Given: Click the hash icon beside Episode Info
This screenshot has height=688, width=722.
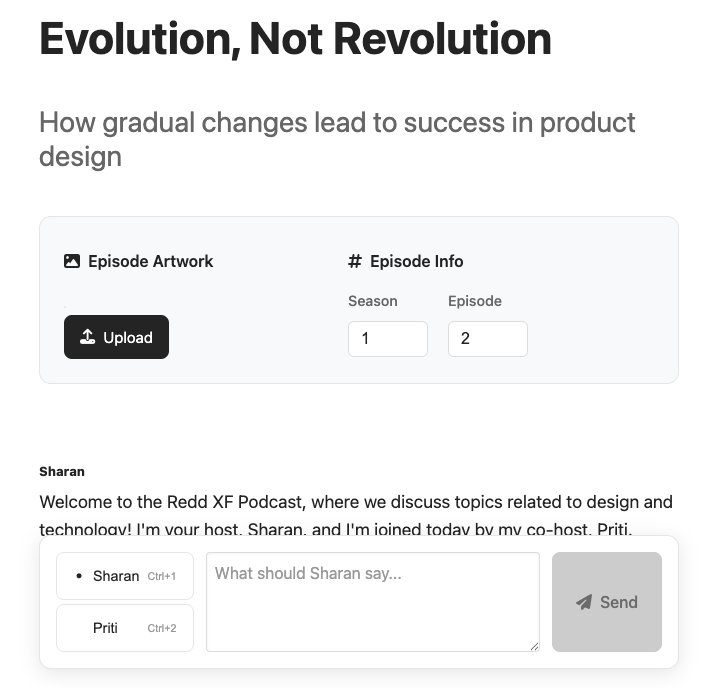Looking at the screenshot, I should click(355, 261).
